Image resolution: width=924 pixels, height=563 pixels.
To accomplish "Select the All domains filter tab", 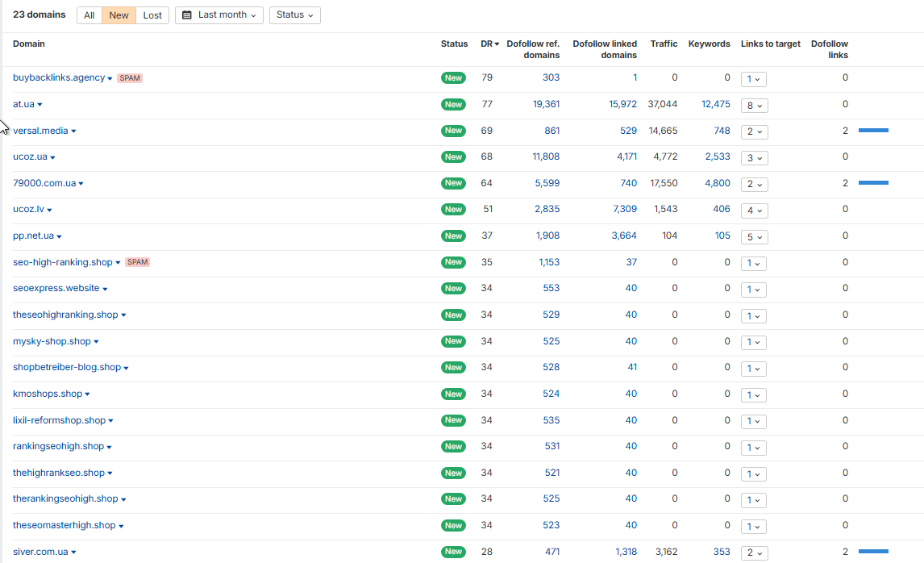I will (89, 15).
